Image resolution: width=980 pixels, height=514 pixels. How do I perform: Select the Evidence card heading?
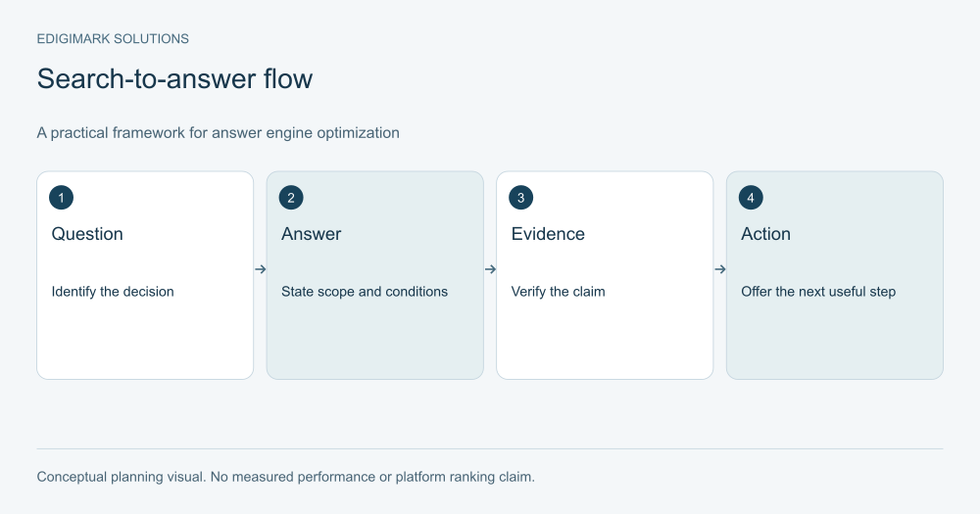pyautogui.click(x=548, y=234)
